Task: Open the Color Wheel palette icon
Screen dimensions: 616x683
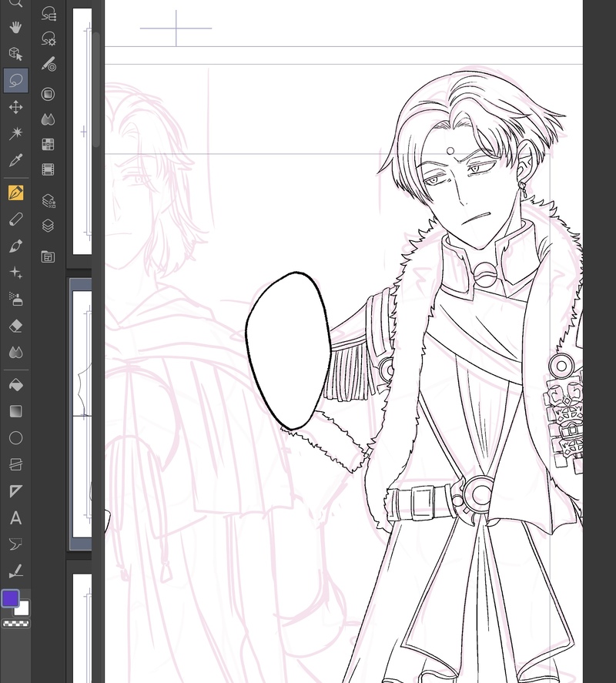Action: 48,94
